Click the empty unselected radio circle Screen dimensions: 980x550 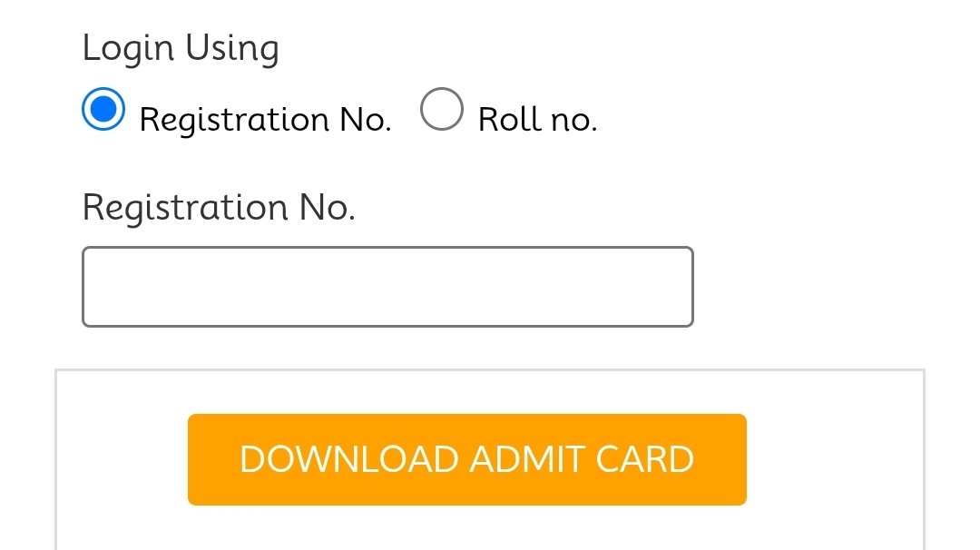click(x=443, y=110)
